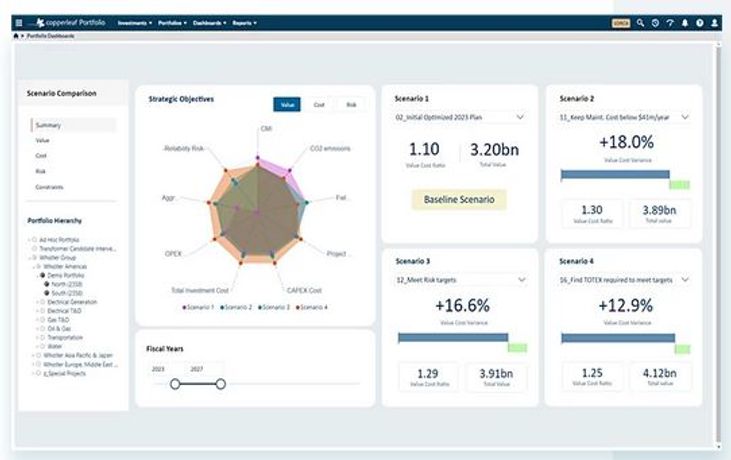Select Oil & Gas radio button
Viewport: 731px width, 460px height.
coord(42,329)
